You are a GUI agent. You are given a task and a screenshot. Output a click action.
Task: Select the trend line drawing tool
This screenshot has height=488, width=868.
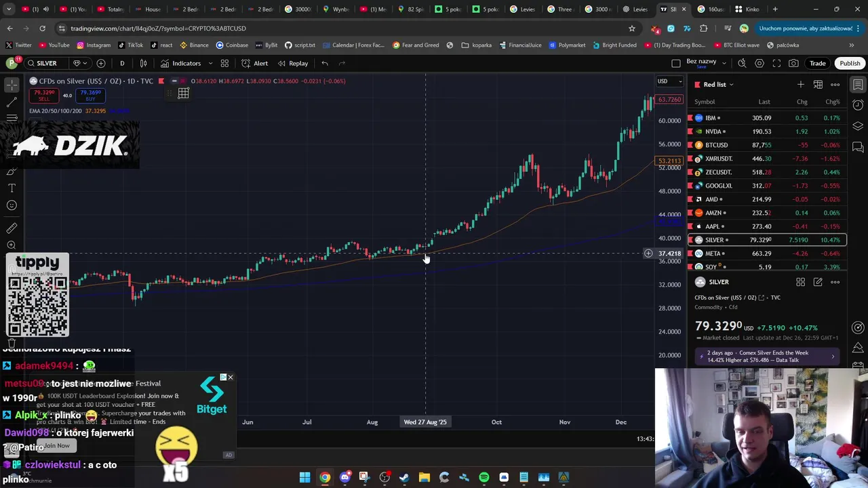[x=12, y=102]
